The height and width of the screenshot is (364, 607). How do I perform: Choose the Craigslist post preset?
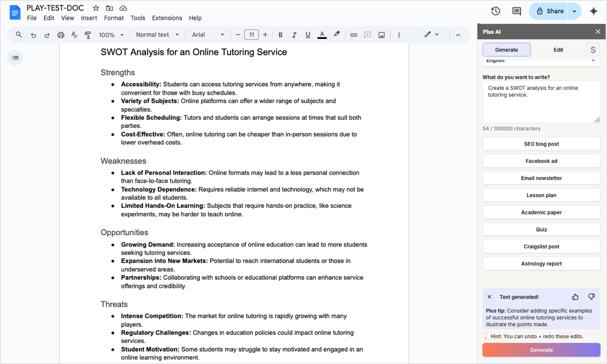(541, 247)
